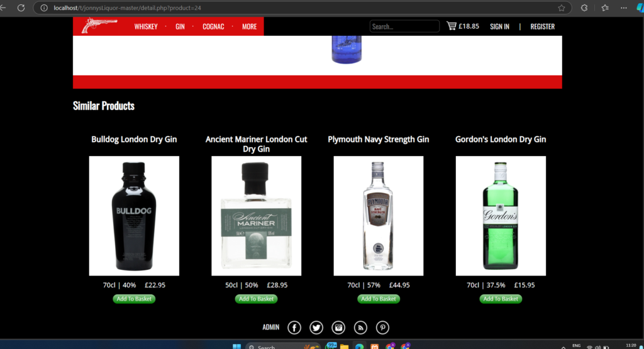Select the £22.95 Bulldog price
The width and height of the screenshot is (644, 349).
click(155, 285)
